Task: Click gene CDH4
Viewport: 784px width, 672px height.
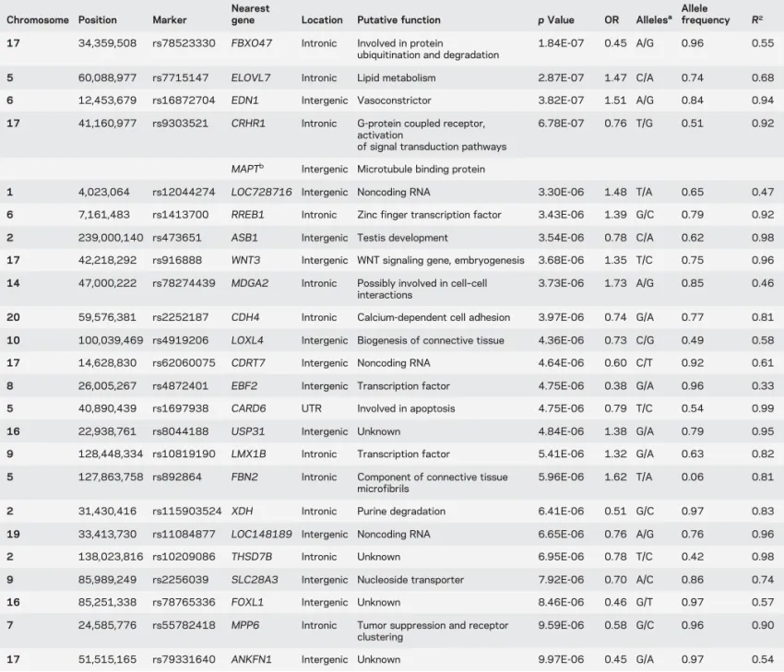Action: point(245,317)
